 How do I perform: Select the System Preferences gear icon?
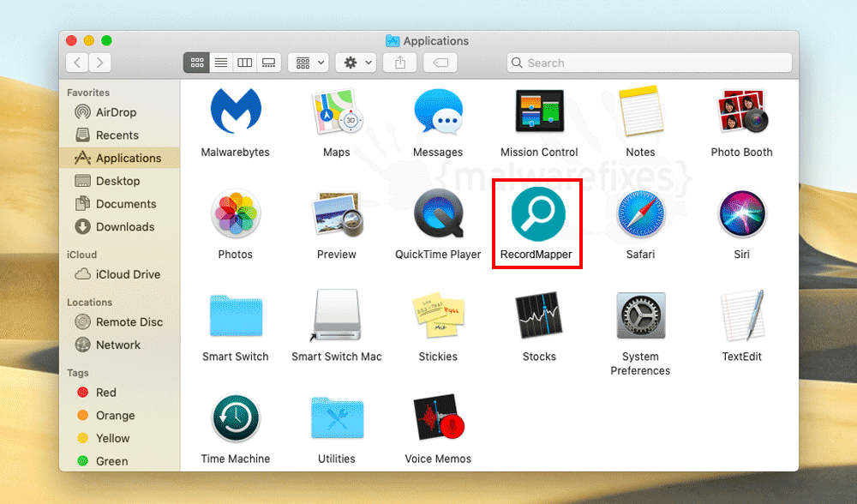(640, 315)
